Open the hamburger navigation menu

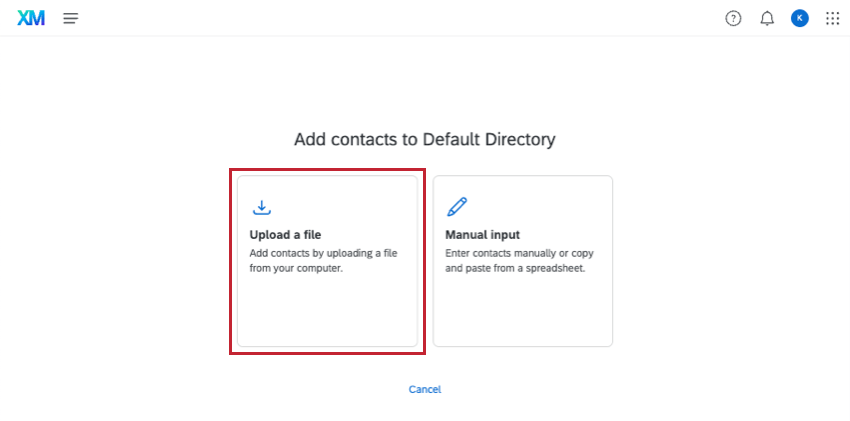pos(70,18)
